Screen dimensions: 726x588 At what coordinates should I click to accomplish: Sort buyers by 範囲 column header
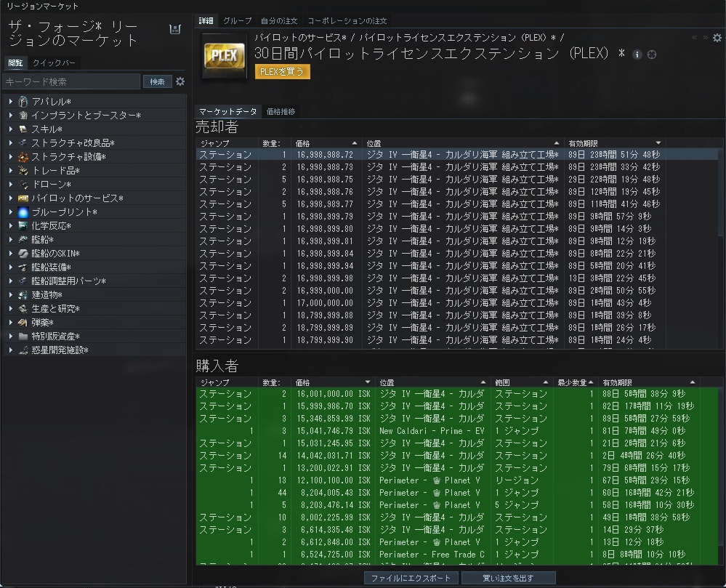521,382
